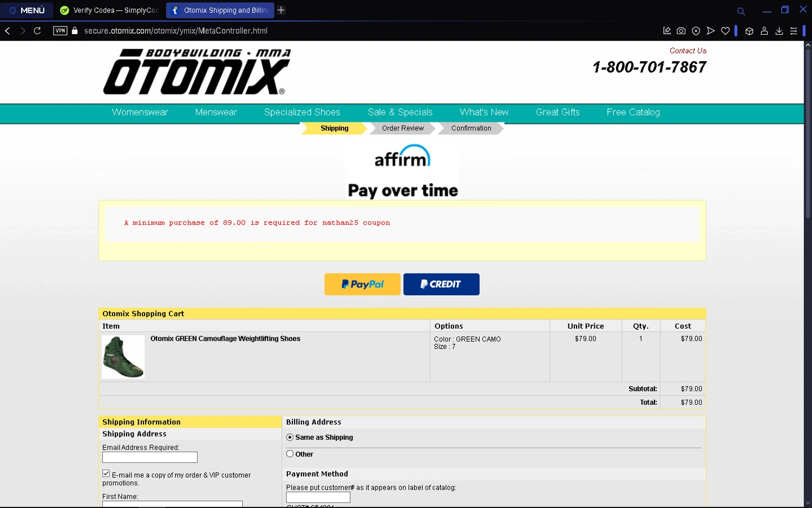This screenshot has height=508, width=812.
Task: Add page to bookmarks heart icon
Action: 725,31
